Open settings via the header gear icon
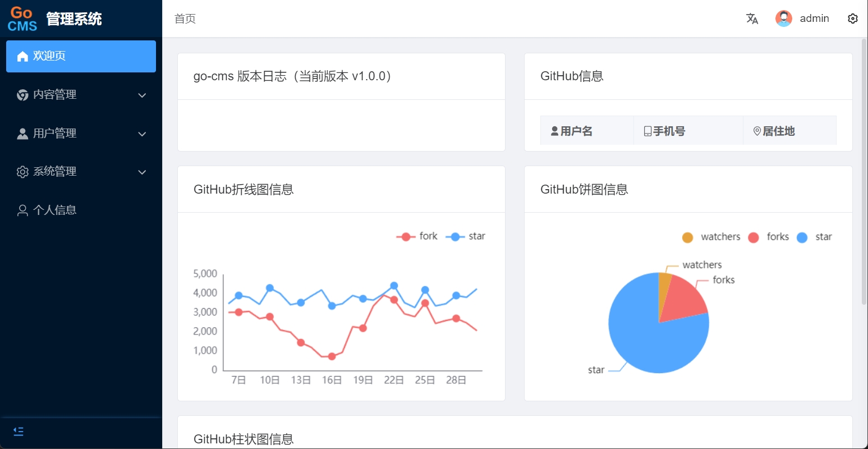The image size is (868, 449). [853, 19]
